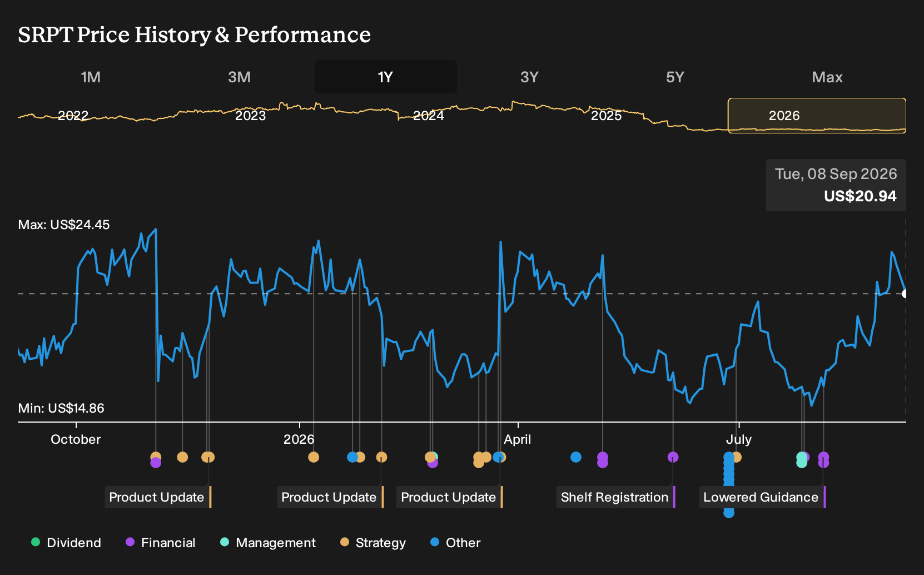Image resolution: width=924 pixels, height=575 pixels.
Task: Click the Lowered Guidance event label
Action: 762,497
